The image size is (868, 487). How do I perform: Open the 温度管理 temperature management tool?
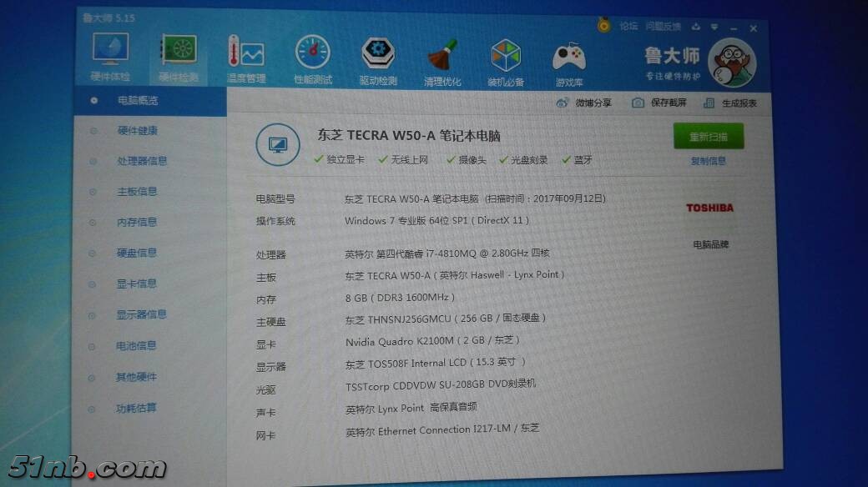246,59
